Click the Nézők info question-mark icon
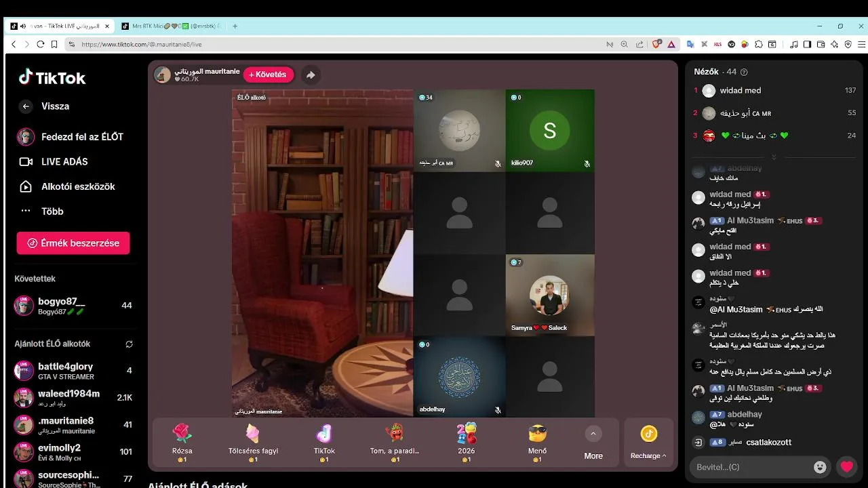Image resolution: width=868 pixels, height=488 pixels. click(x=744, y=72)
